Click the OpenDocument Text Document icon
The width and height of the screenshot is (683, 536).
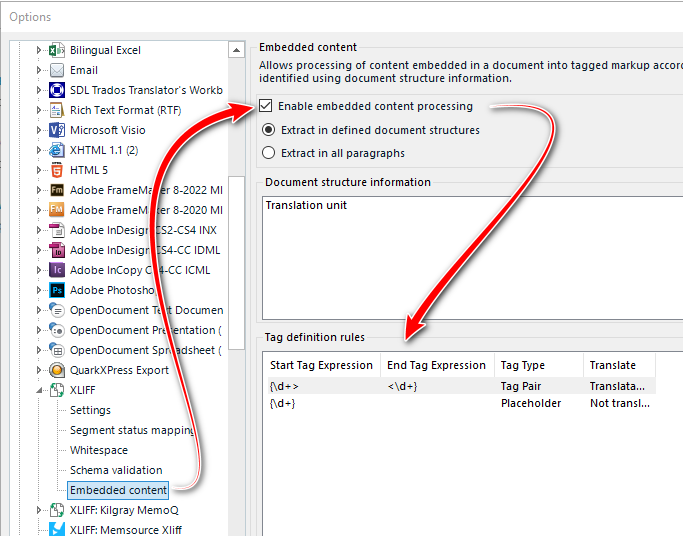[57, 310]
